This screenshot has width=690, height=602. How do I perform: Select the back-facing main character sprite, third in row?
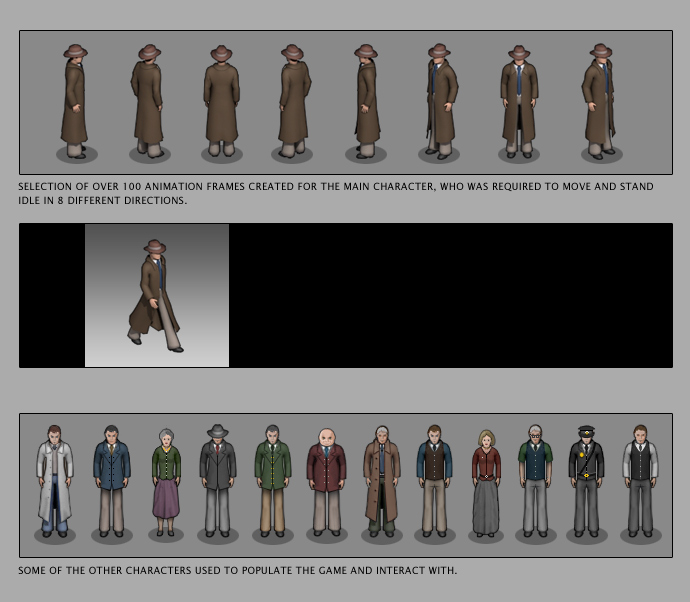pos(221,100)
